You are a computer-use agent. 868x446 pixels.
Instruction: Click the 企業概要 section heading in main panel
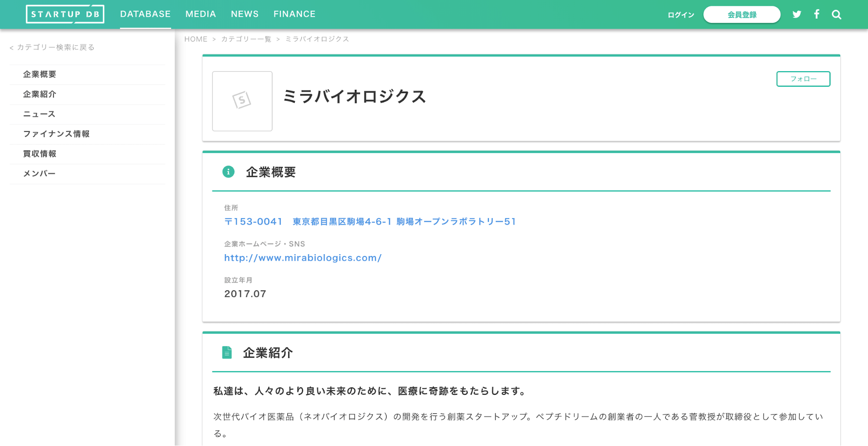click(271, 172)
